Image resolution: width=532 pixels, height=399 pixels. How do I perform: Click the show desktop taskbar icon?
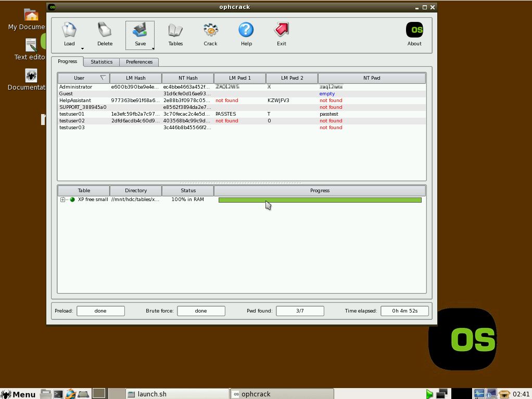[x=83, y=394]
